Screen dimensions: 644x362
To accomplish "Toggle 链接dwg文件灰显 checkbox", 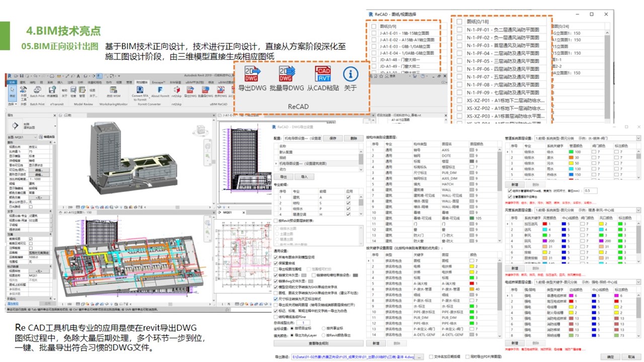I will click(276, 281).
